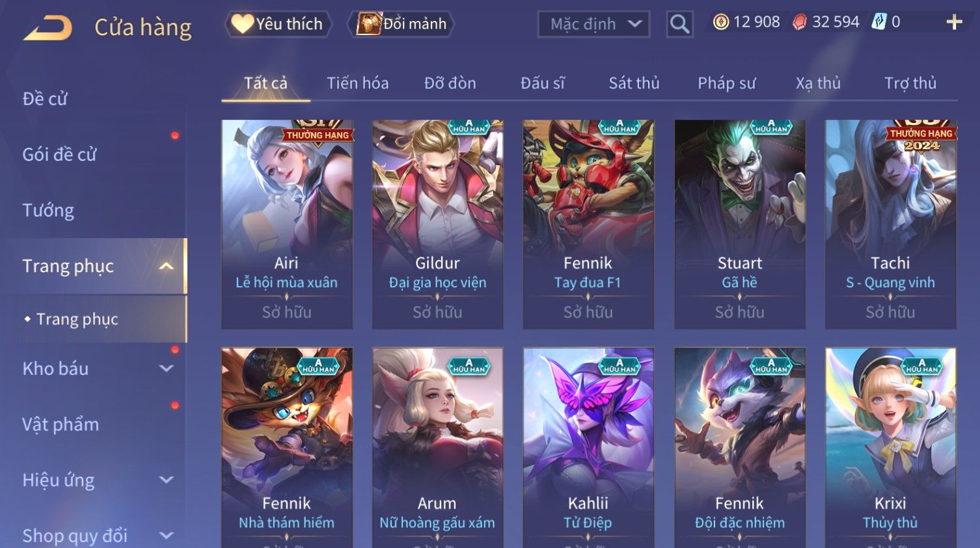The height and width of the screenshot is (548, 980).
Task: Click the blue voucher currency icon
Action: (x=879, y=22)
